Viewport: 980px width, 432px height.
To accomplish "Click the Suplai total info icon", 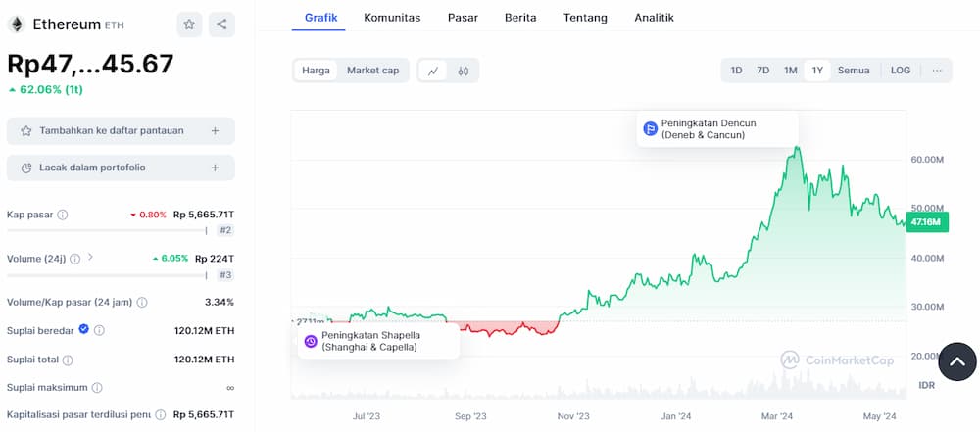I will 68,360.
